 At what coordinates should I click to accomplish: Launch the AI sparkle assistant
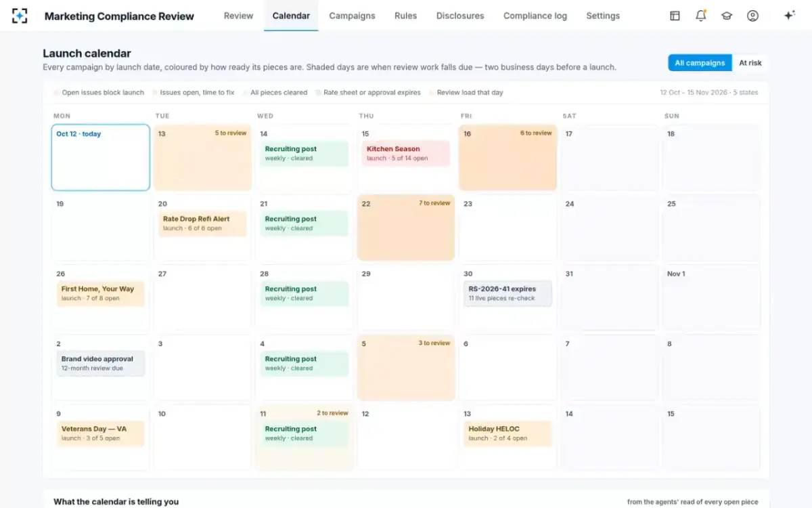789,16
